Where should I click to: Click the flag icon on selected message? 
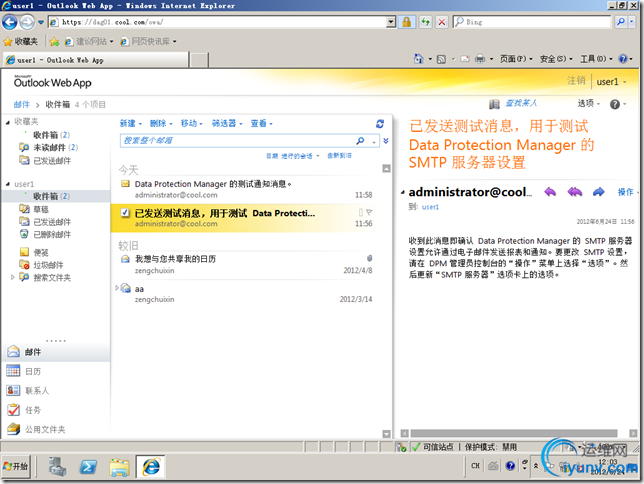[x=369, y=212]
